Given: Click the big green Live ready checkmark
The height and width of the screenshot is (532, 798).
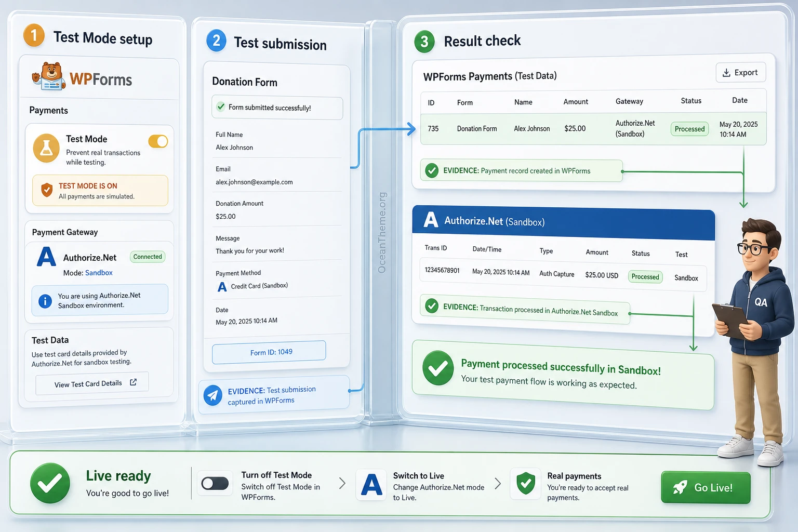Looking at the screenshot, I should pos(50,483).
